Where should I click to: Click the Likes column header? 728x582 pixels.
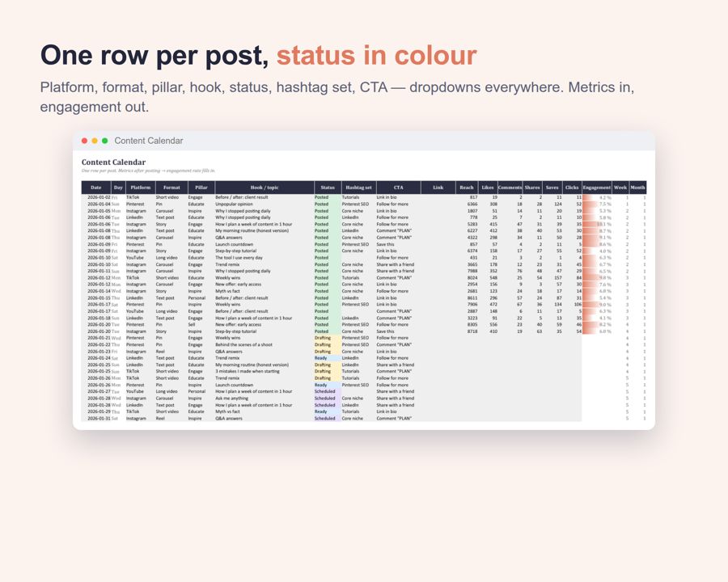tap(488, 188)
